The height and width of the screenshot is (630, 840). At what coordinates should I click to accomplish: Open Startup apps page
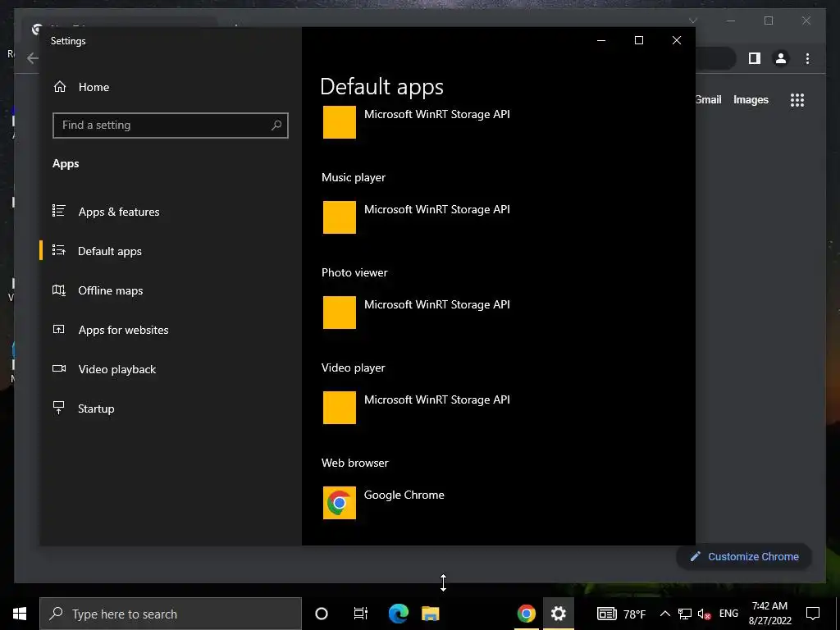pyautogui.click(x=96, y=409)
